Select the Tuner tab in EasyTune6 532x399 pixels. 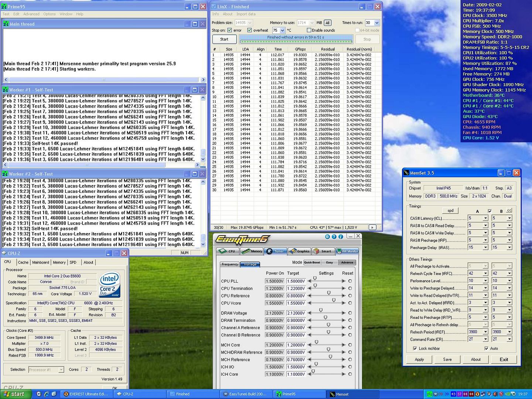click(x=275, y=251)
